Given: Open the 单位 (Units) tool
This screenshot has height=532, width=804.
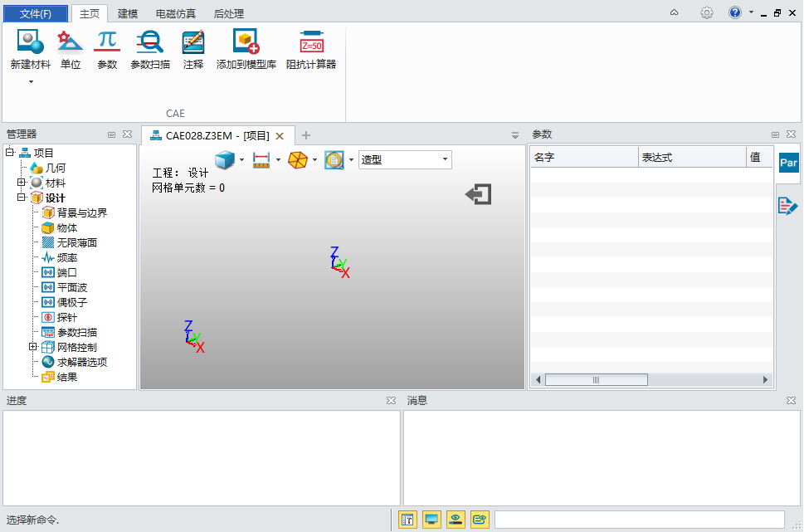Looking at the screenshot, I should tap(71, 50).
